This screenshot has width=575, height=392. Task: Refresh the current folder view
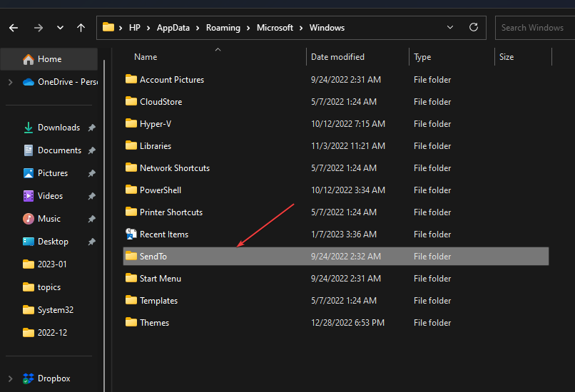point(473,28)
